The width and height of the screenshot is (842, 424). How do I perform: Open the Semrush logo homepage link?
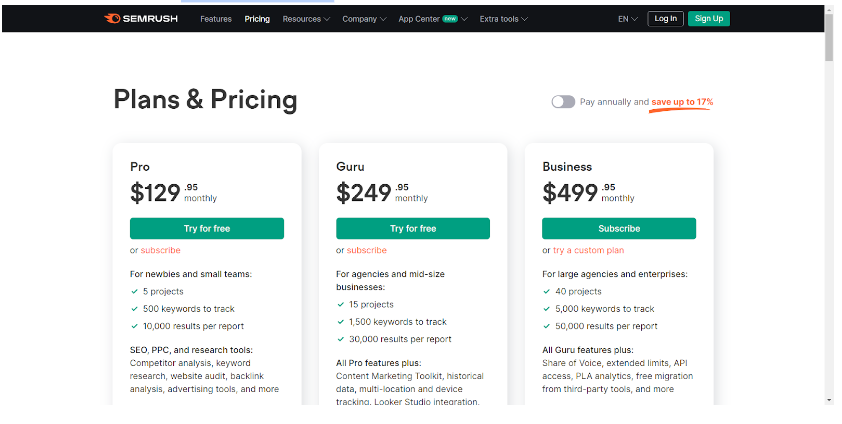tap(141, 19)
